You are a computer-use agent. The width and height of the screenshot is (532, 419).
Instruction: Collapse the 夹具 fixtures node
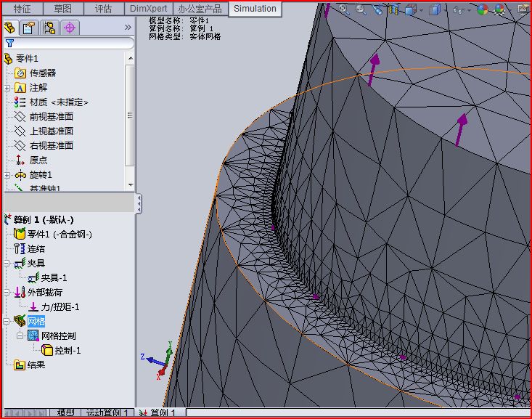click(7, 263)
